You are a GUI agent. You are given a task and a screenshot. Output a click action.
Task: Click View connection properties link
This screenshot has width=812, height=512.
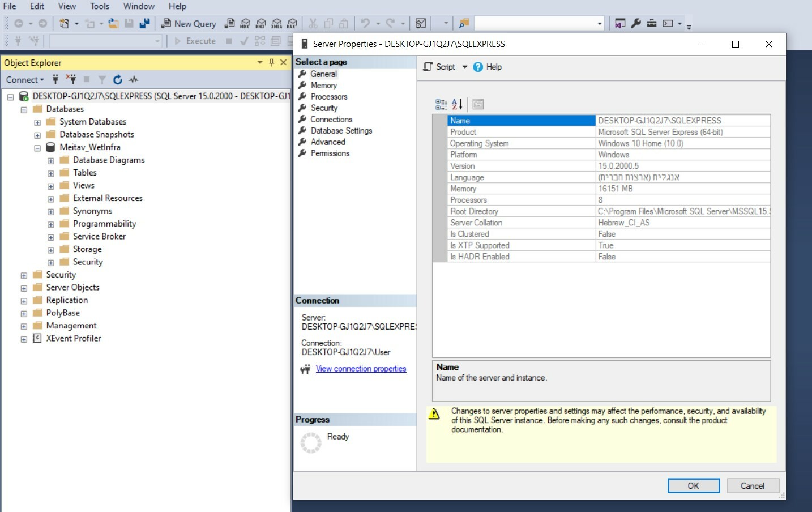(361, 369)
